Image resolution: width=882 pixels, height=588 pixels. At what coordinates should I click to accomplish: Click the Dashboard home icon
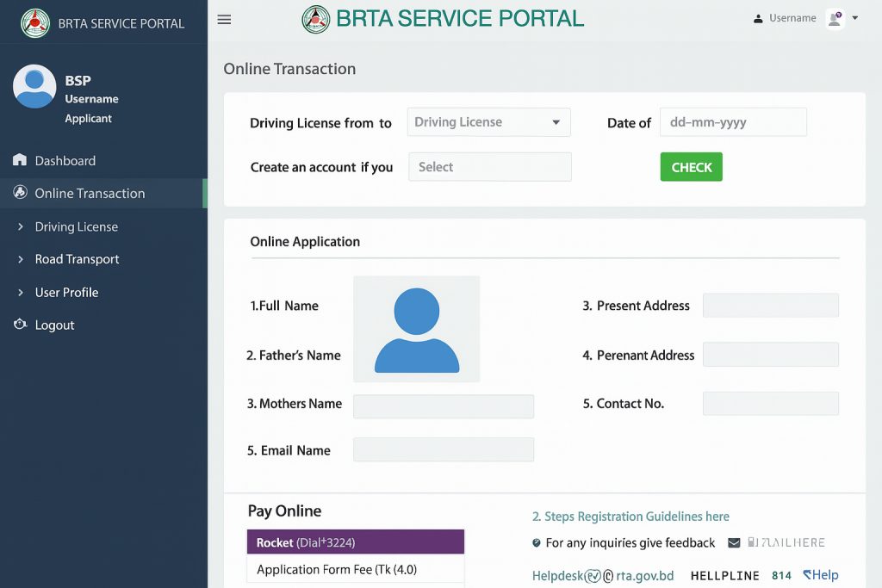point(20,159)
